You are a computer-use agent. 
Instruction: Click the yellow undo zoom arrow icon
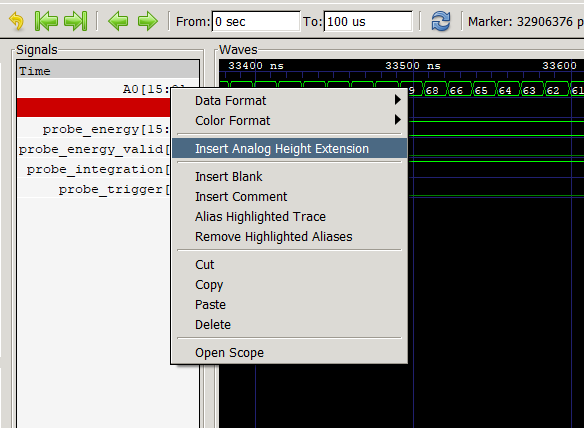(16, 21)
